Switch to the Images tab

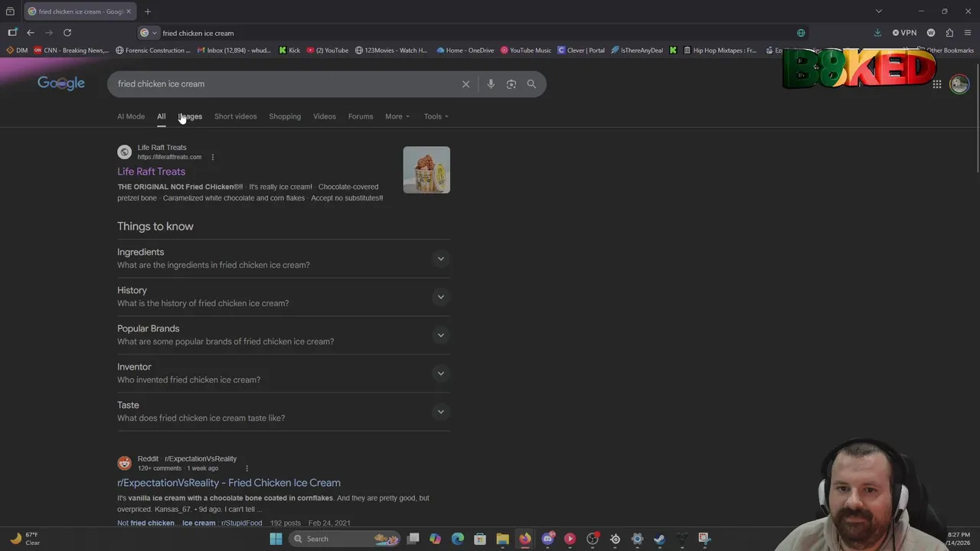coord(190,116)
